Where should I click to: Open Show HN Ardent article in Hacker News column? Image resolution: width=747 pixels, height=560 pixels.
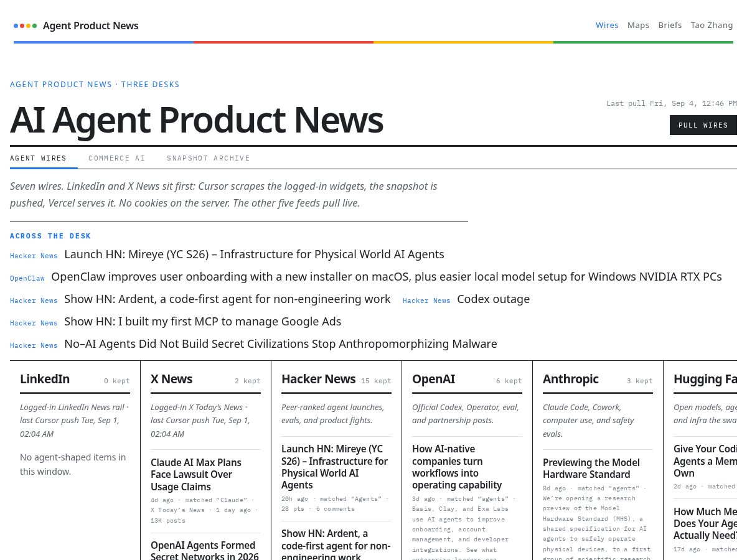pos(336,544)
